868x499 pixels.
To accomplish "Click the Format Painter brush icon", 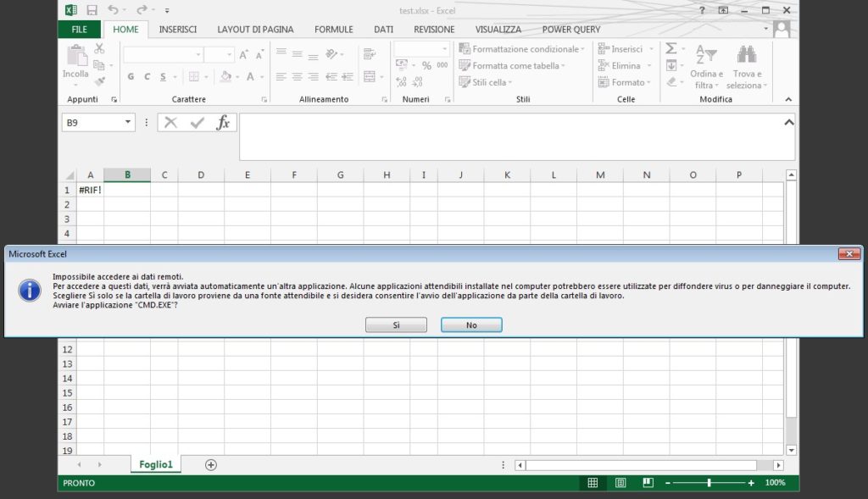I will 100,82.
